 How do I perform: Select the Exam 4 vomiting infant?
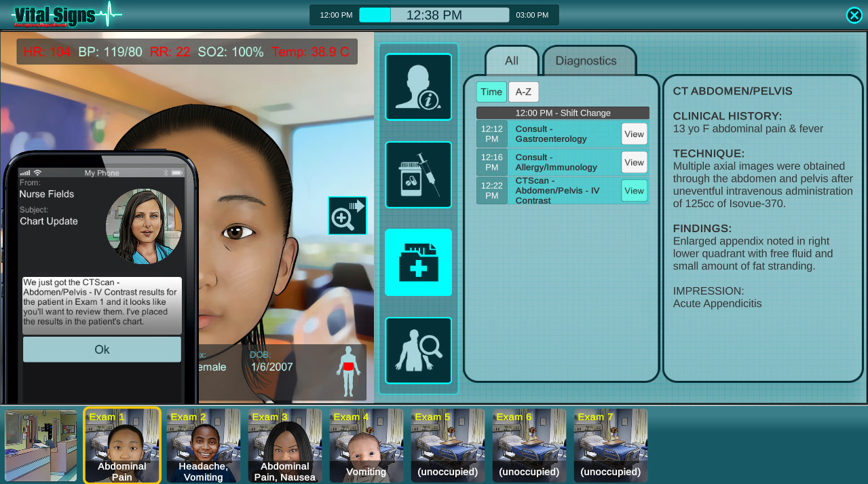click(x=366, y=445)
